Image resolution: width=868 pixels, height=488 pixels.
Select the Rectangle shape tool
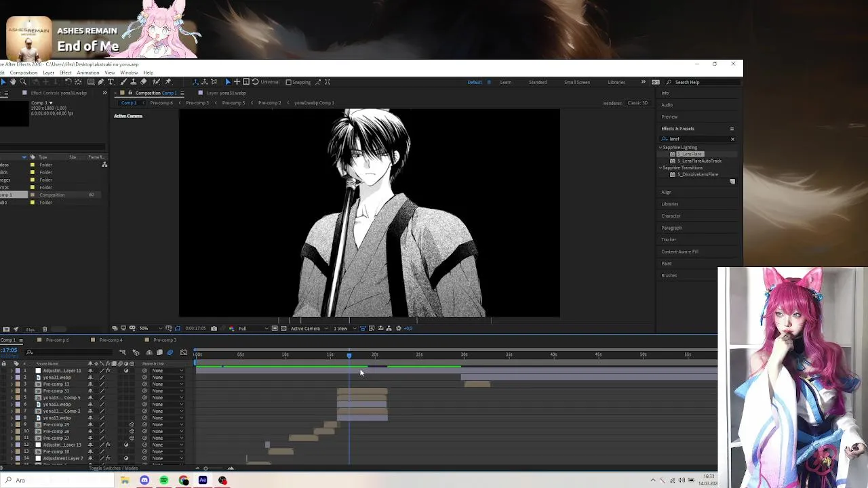pyautogui.click(x=91, y=82)
